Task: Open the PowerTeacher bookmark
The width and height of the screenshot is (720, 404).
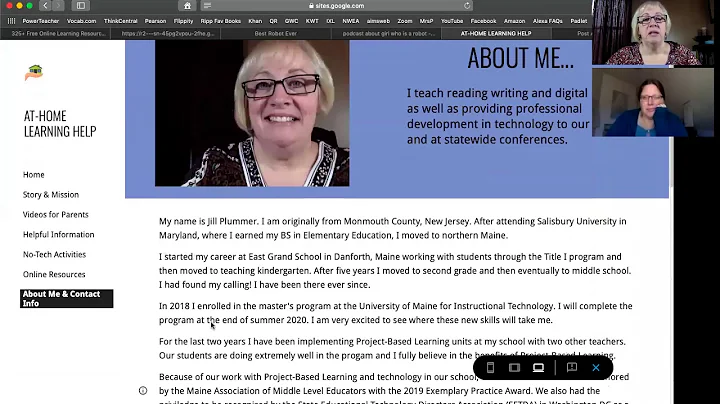Action: (40, 21)
